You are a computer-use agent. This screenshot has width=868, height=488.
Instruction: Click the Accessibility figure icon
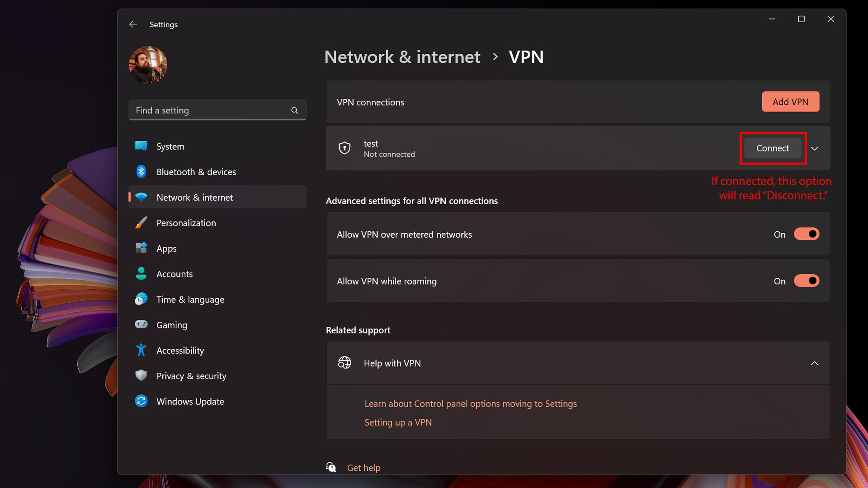tap(141, 350)
